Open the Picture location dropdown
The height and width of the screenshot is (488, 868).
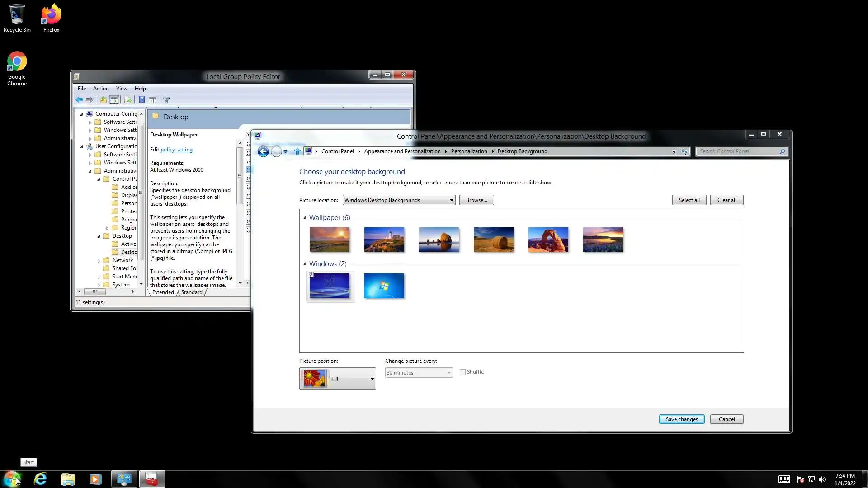click(x=399, y=200)
